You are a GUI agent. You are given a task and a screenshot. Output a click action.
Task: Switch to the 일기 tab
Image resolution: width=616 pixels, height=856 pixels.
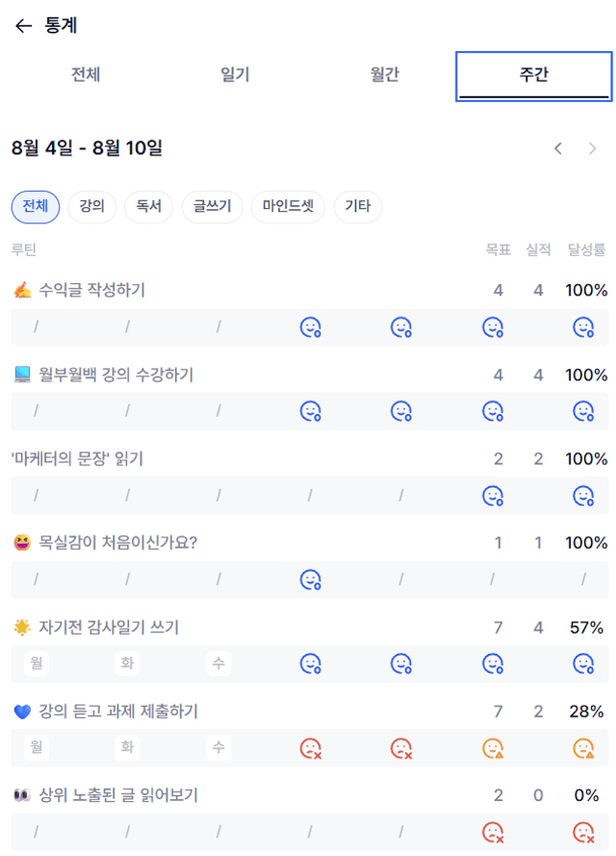pos(235,74)
